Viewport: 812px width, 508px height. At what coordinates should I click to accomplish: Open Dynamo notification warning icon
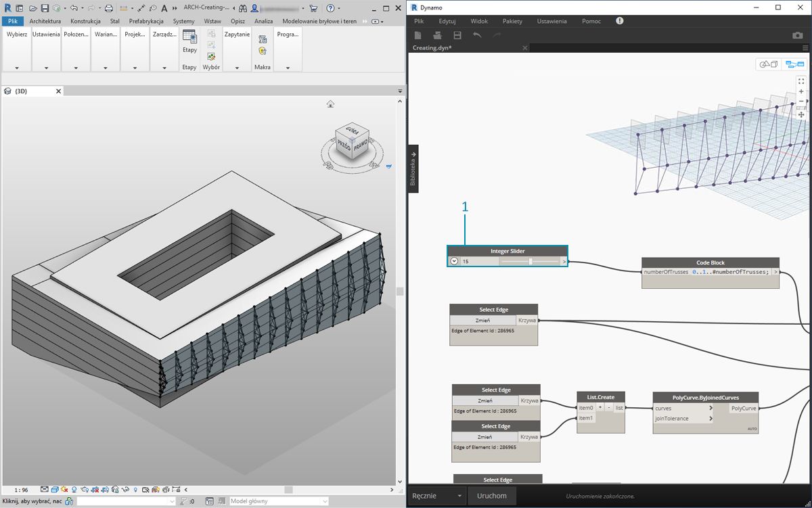pos(620,21)
